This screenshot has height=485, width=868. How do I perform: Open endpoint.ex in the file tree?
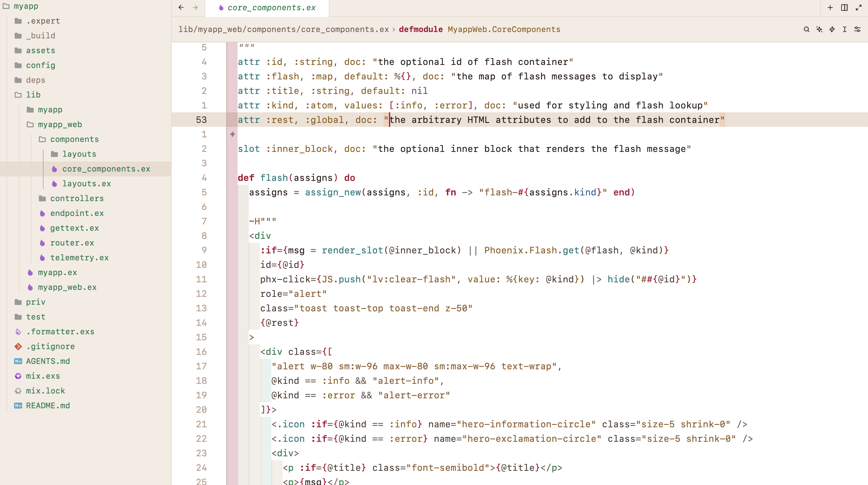[x=77, y=213]
